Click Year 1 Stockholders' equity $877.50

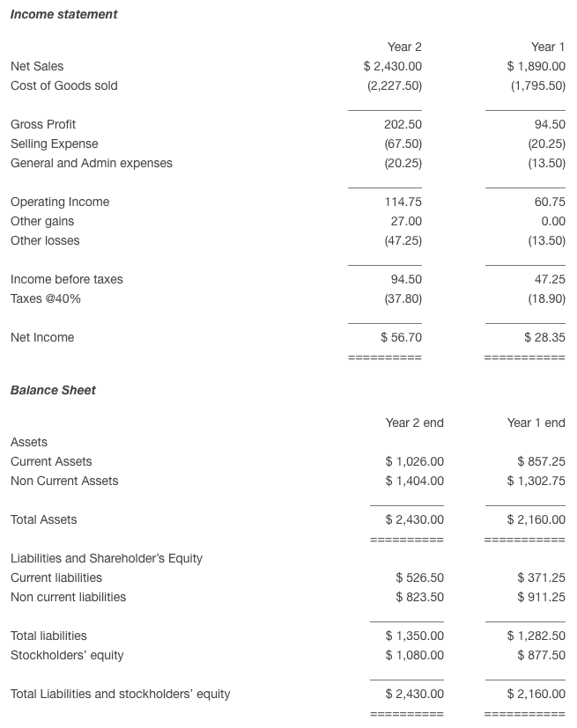pos(541,655)
